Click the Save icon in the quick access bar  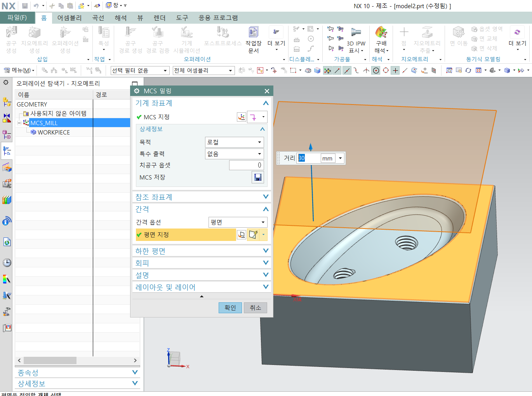(x=25, y=6)
